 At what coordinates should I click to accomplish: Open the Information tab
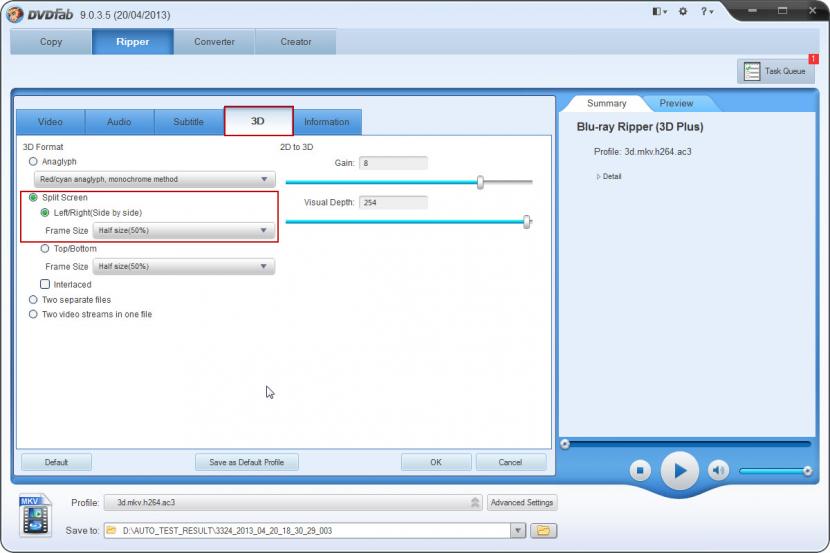click(327, 122)
